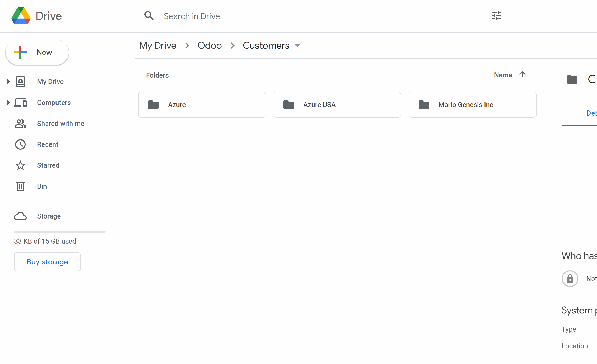Viewport: 597px width, 364px height.
Task: Click the Location property label
Action: click(x=575, y=346)
